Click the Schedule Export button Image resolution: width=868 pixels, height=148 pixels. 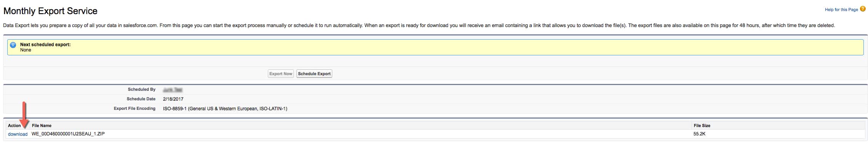[314, 74]
